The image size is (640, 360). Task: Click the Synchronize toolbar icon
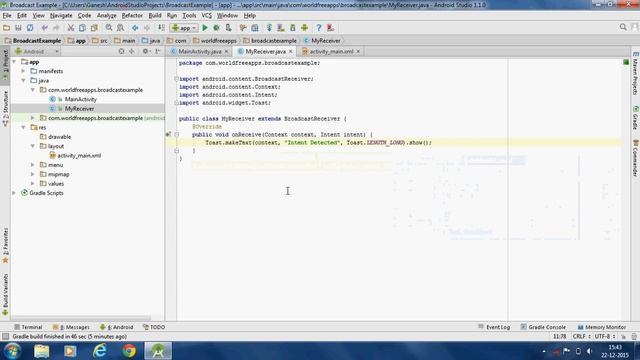[x=30, y=28]
